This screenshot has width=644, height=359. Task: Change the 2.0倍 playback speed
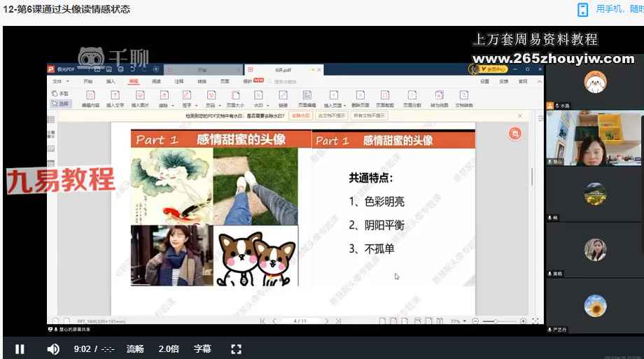[169, 349]
